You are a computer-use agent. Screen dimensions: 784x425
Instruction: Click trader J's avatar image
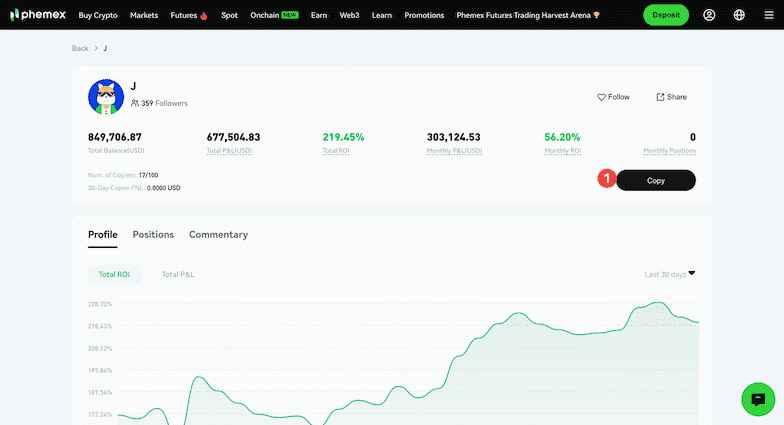(106, 96)
